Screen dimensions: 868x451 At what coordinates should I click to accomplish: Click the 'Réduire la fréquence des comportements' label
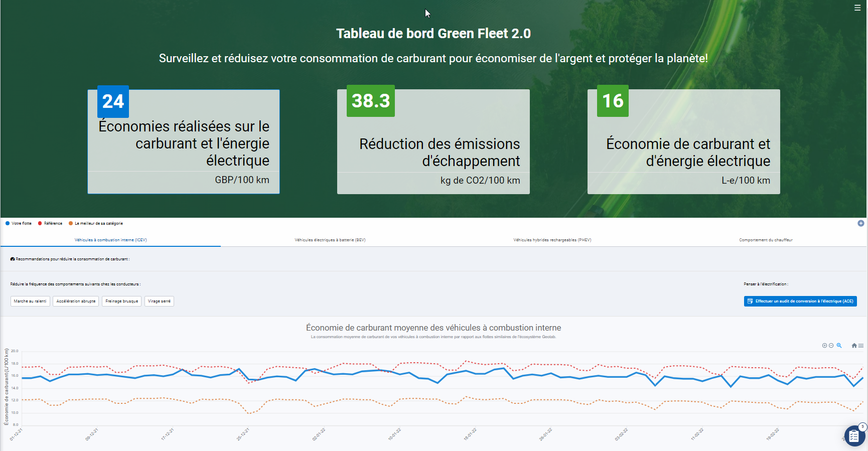coord(75,284)
